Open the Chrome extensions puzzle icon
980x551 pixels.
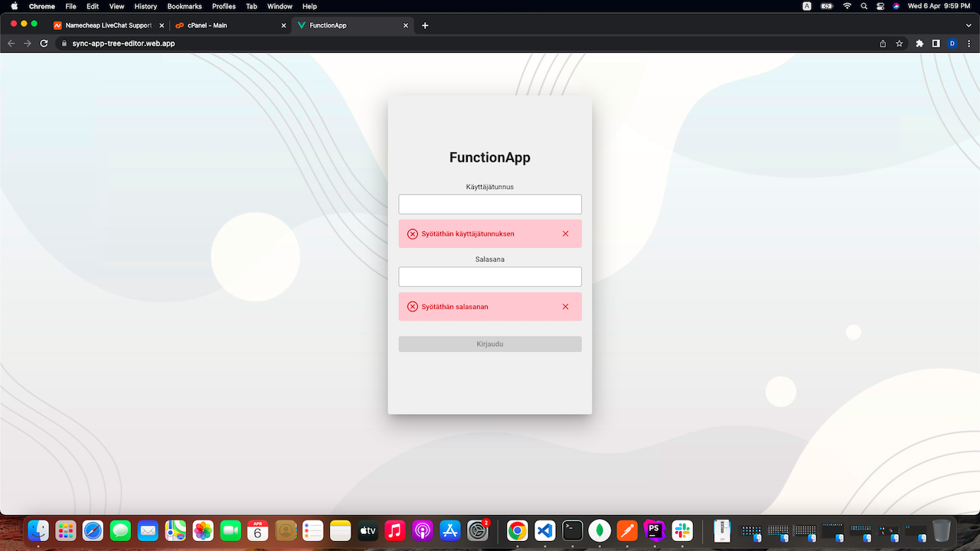(x=920, y=44)
